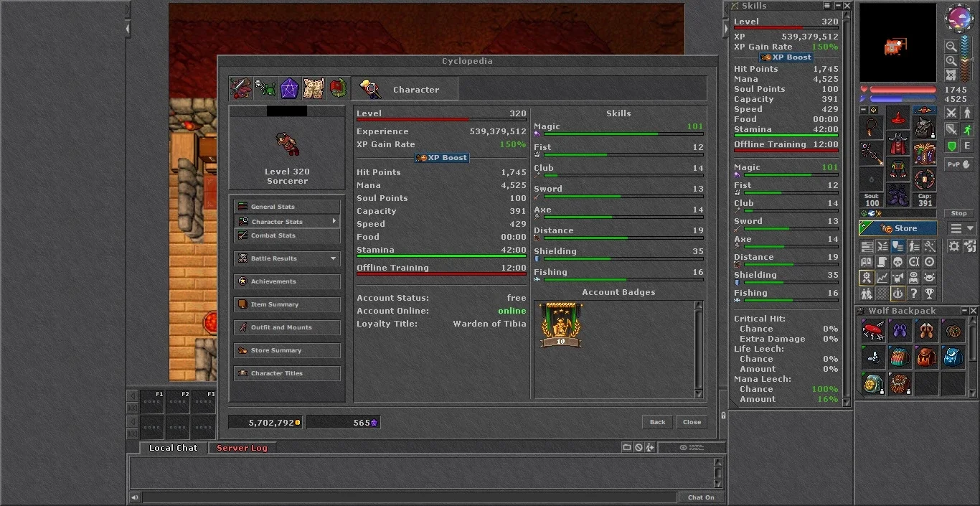Click Account Badges scroll down arrow
This screenshot has width=980, height=506.
coord(699,393)
